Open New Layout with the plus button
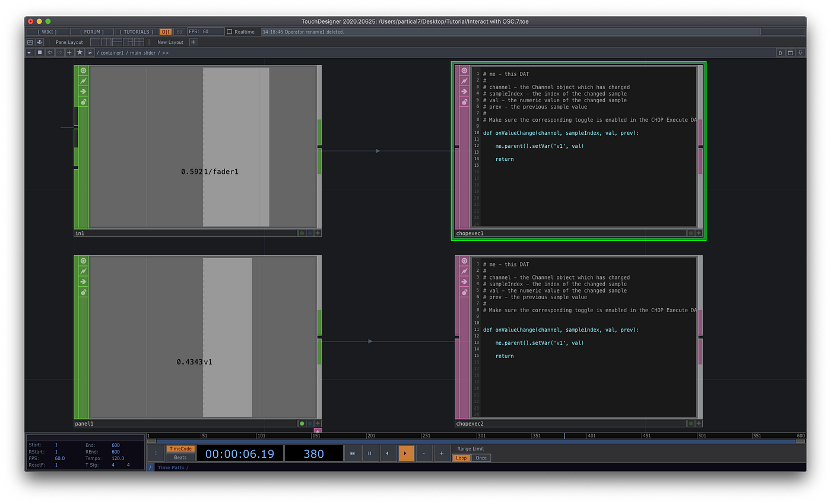The width and height of the screenshot is (831, 504). coord(194,42)
